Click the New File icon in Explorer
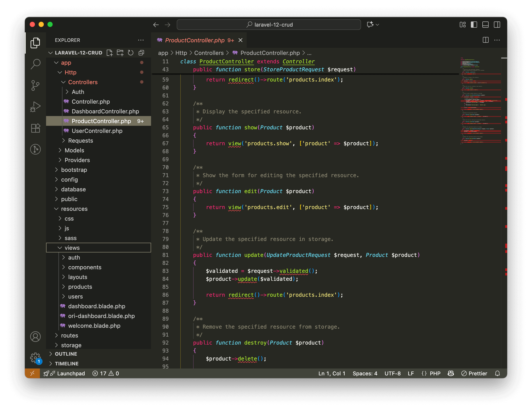The width and height of the screenshot is (532, 411). [110, 53]
